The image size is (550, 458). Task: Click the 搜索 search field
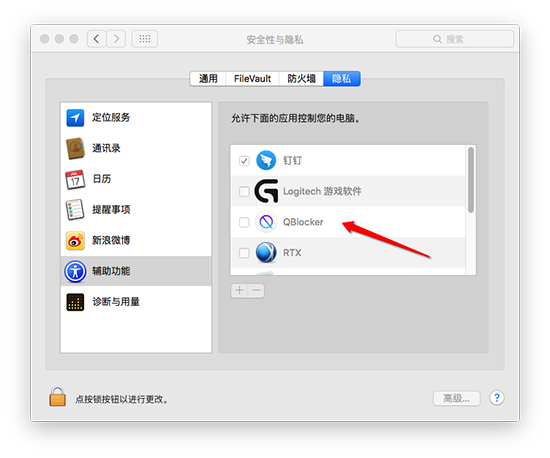point(455,39)
